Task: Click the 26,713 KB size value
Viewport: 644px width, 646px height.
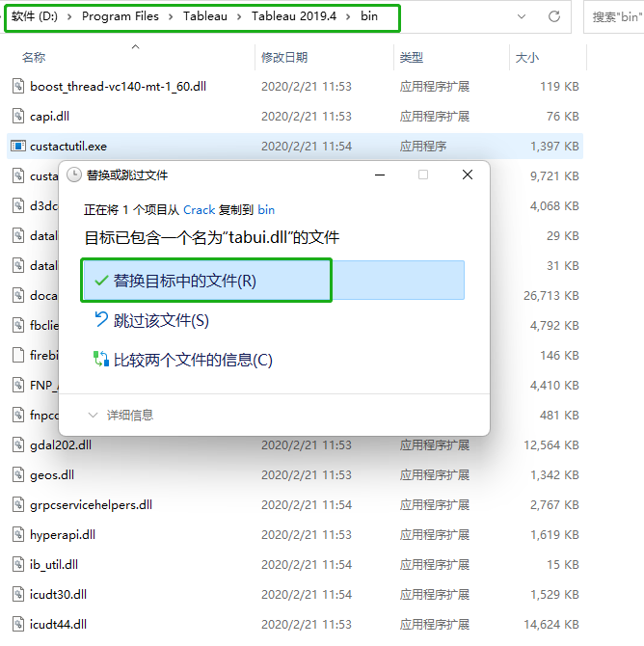Action: (x=551, y=296)
